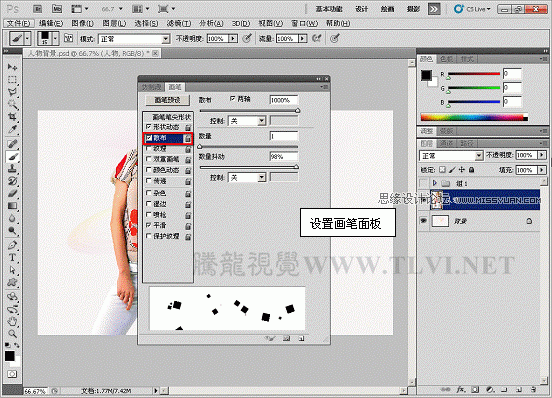Open brush preset picker arrow

55,38
